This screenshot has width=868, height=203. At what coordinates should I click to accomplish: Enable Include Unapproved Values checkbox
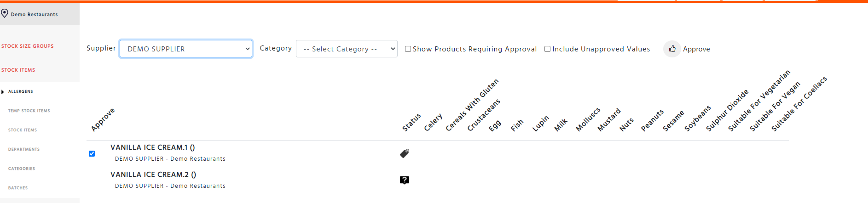click(547, 49)
